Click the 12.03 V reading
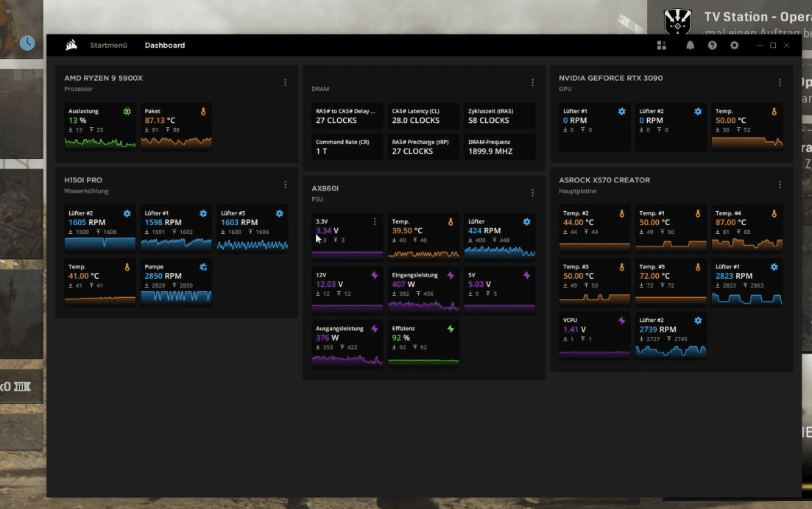 tap(329, 284)
